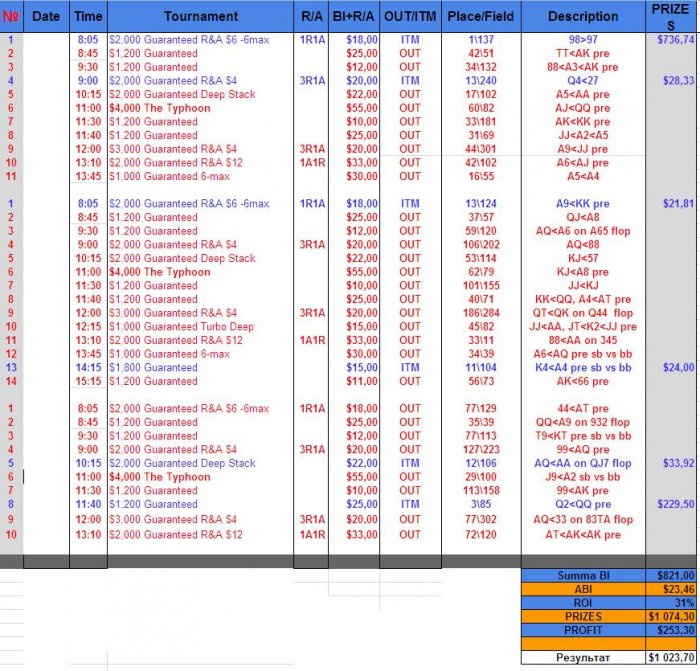Click the description cell 98>97

(583, 40)
